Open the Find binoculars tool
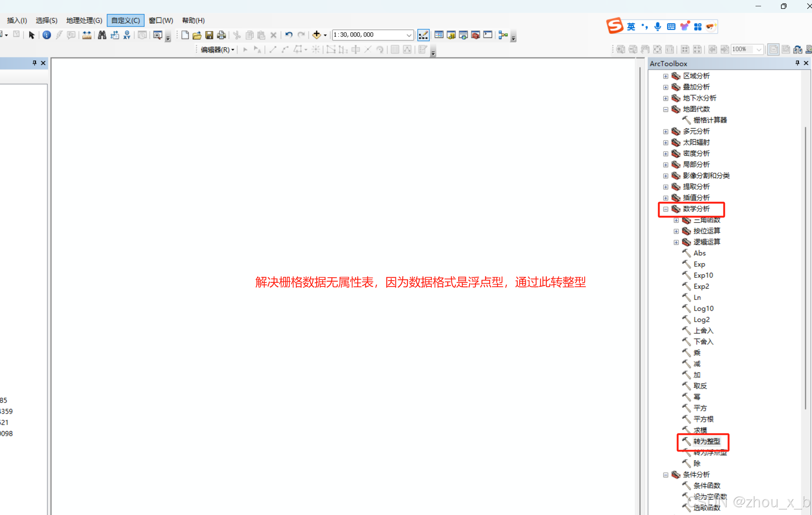This screenshot has height=515, width=812. (102, 35)
